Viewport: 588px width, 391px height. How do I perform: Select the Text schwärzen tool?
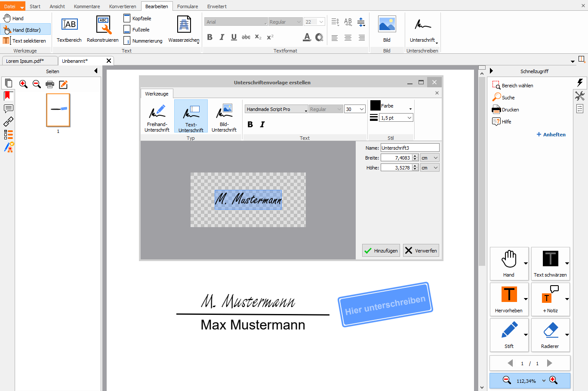click(x=550, y=263)
